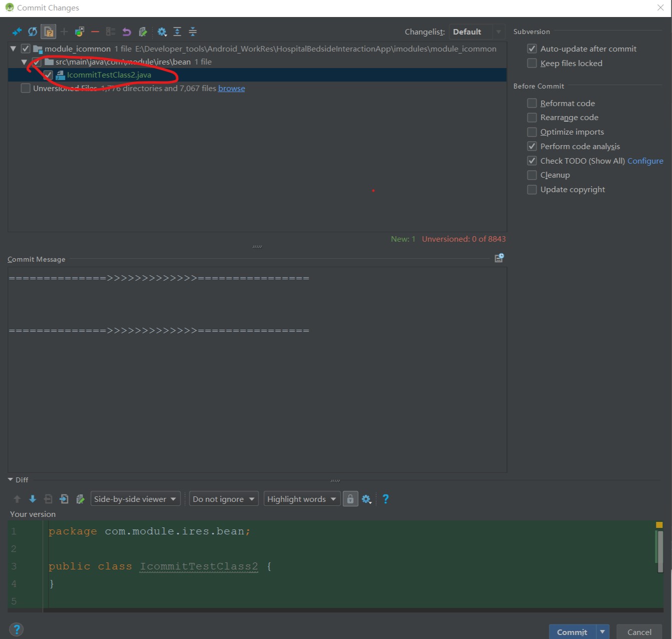The width and height of the screenshot is (672, 639).
Task: Click the Collapse All icon
Action: 193,32
